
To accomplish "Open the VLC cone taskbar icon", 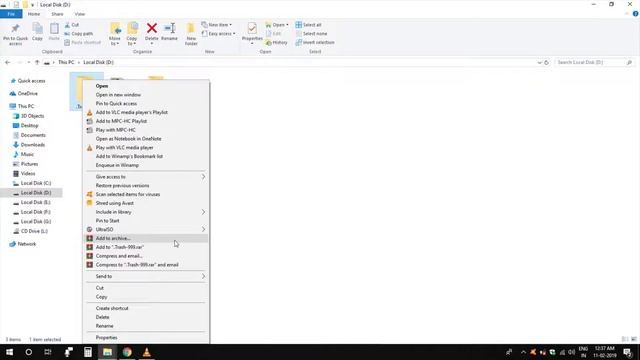I will click(x=147, y=352).
